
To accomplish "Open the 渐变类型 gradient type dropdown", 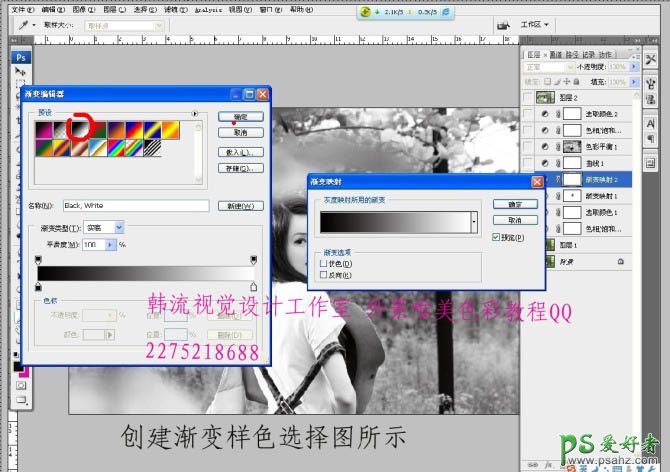I will pyautogui.click(x=119, y=228).
